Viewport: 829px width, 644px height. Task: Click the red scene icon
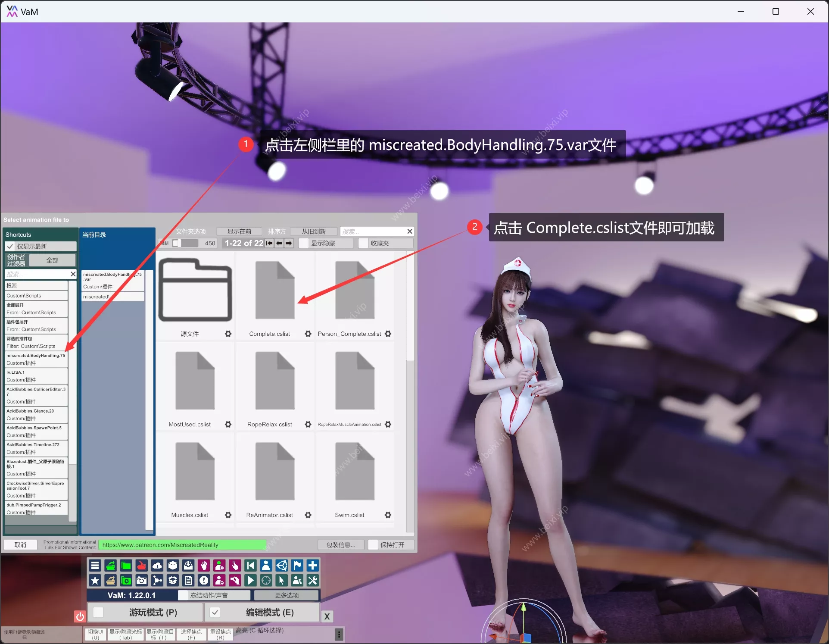142,565
